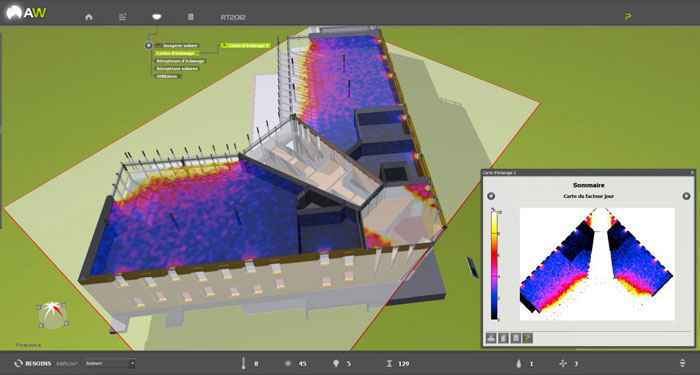Select Récepteurs d'éclairage menu entry
Screen dimensions: 700x375
click(x=180, y=61)
